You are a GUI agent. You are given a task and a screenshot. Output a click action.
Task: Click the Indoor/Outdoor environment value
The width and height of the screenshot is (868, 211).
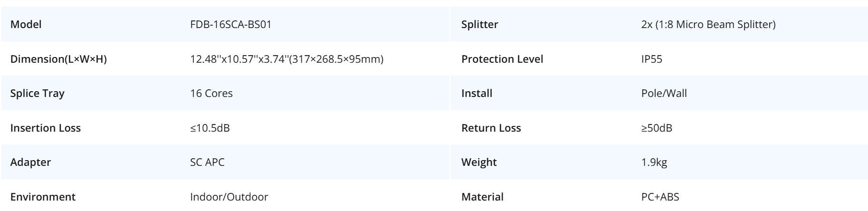pyautogui.click(x=229, y=197)
